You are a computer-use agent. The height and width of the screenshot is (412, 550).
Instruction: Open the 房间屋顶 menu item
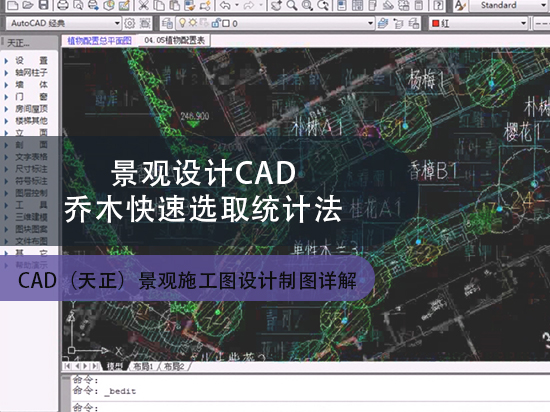[31, 109]
